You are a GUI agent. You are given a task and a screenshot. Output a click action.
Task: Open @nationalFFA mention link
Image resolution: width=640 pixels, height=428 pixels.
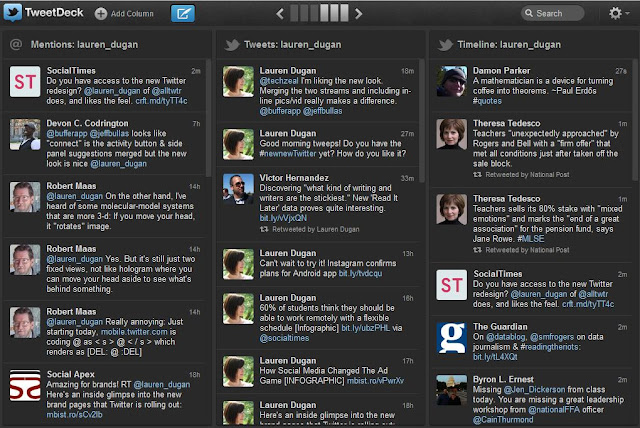coord(554,410)
